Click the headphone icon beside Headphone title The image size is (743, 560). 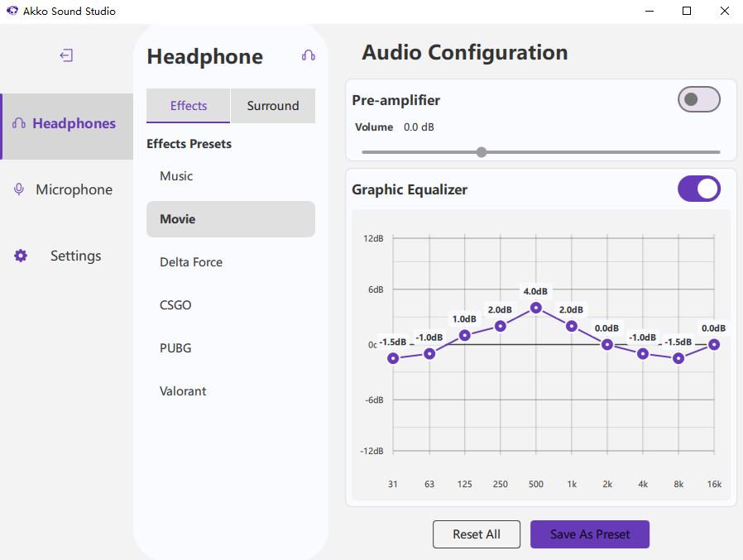click(308, 55)
